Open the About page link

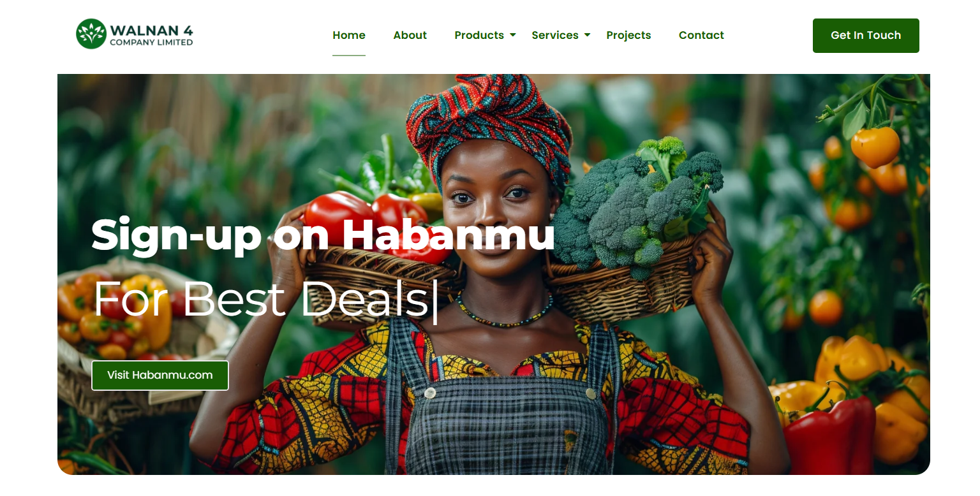click(410, 35)
